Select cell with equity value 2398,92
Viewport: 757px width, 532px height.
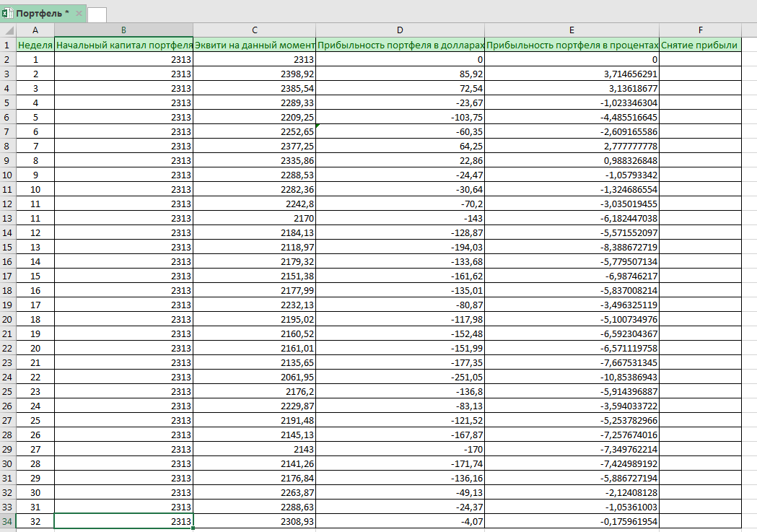coord(254,74)
